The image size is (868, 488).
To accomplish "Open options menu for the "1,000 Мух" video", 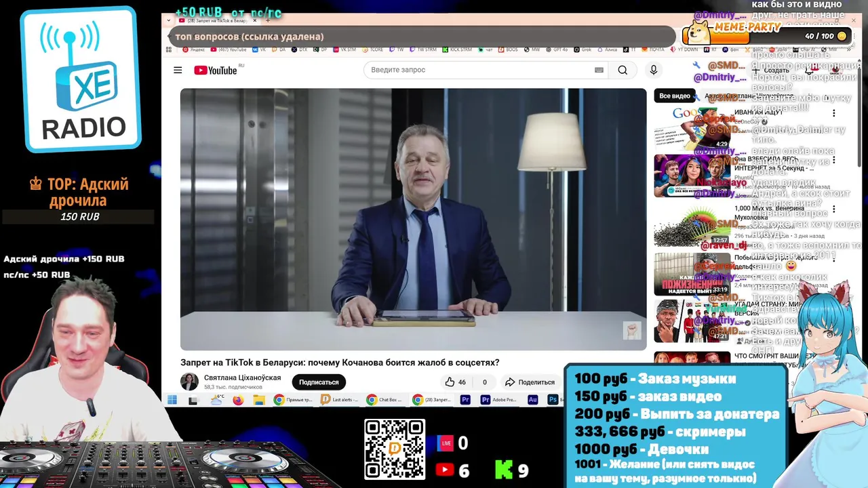I will pyautogui.click(x=833, y=209).
